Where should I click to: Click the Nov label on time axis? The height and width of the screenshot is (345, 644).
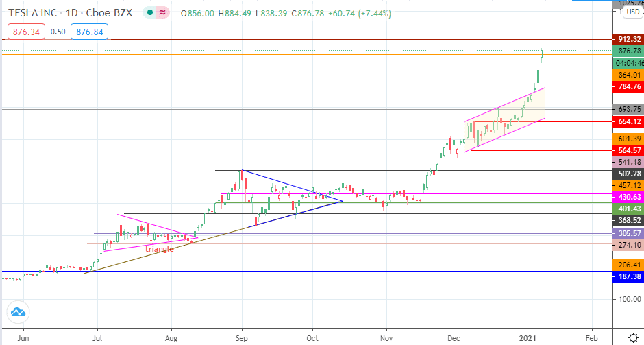(386, 338)
